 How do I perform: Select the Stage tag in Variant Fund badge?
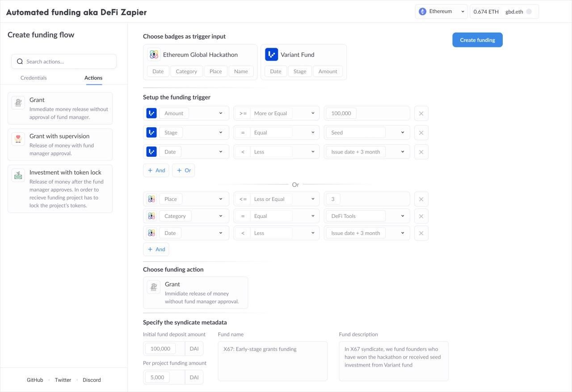pyautogui.click(x=300, y=71)
